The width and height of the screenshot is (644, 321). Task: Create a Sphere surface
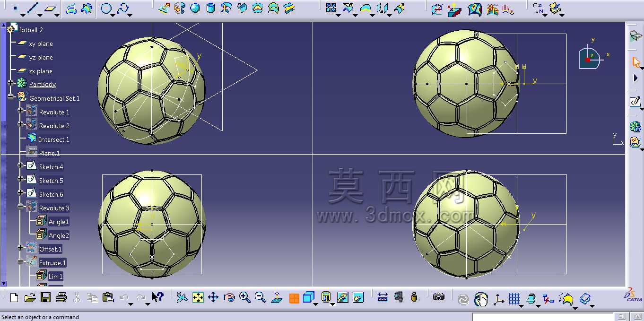pos(195,8)
